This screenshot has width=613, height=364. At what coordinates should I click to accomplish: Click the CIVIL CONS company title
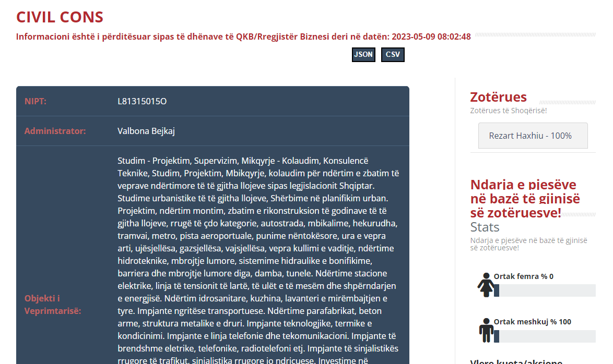pyautogui.click(x=60, y=17)
